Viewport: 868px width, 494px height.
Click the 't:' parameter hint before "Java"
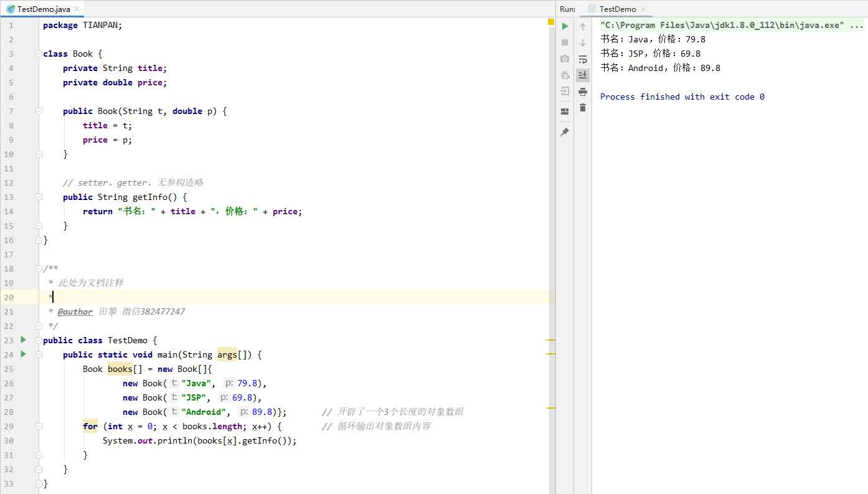[174, 383]
